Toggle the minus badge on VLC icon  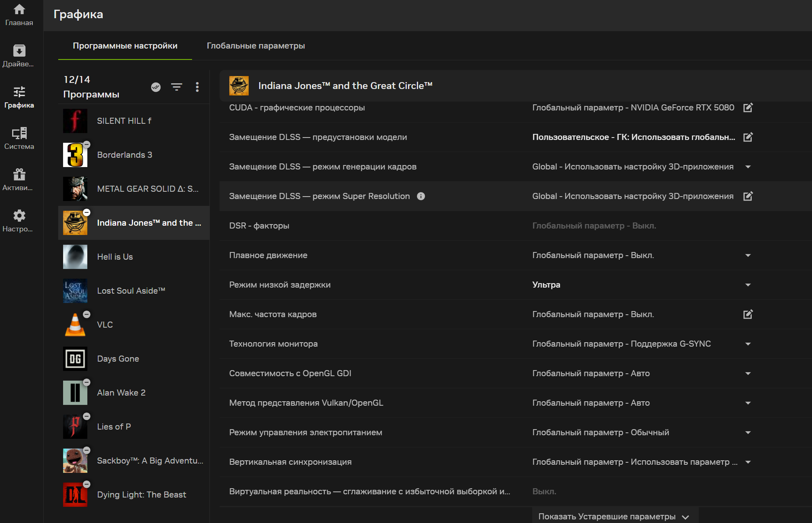click(x=87, y=314)
